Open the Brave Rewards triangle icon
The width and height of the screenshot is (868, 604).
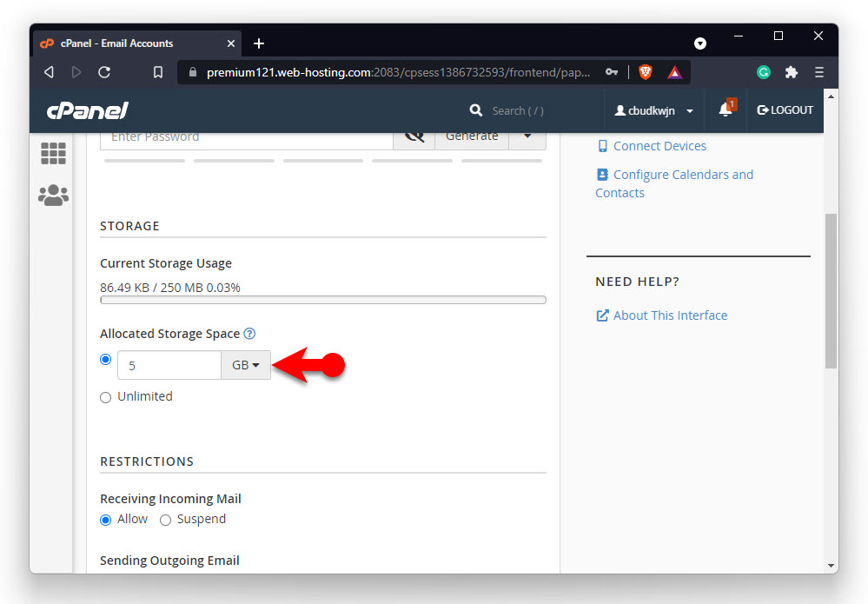point(674,72)
